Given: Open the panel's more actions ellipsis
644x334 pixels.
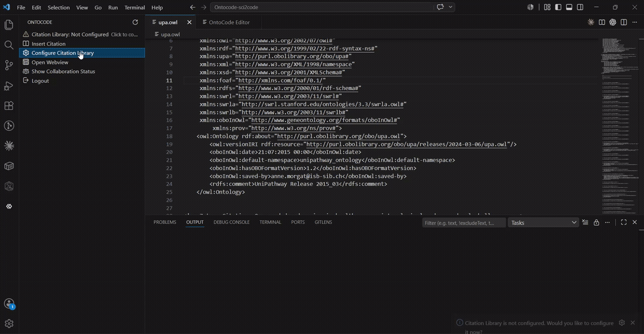Looking at the screenshot, I should click(608, 222).
